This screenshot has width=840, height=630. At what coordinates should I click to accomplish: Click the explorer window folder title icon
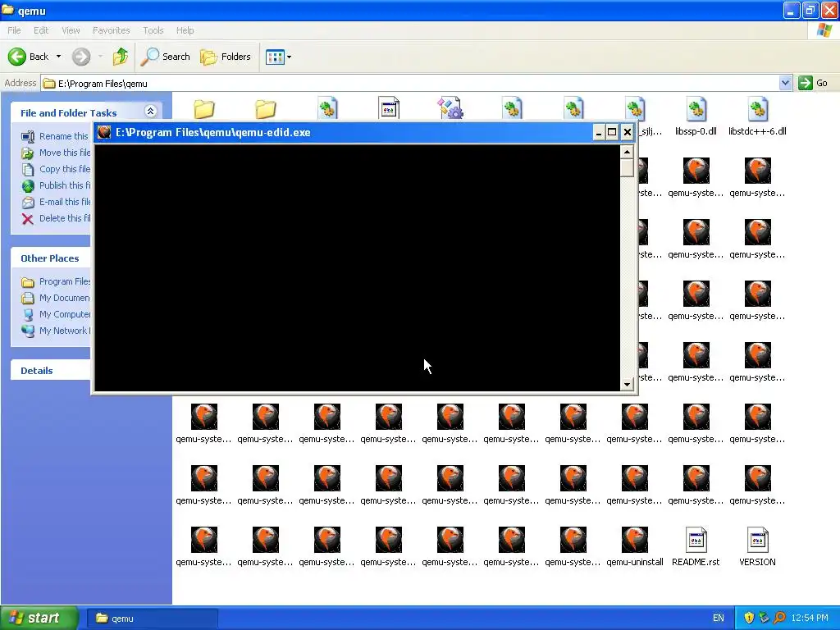[x=7, y=10]
